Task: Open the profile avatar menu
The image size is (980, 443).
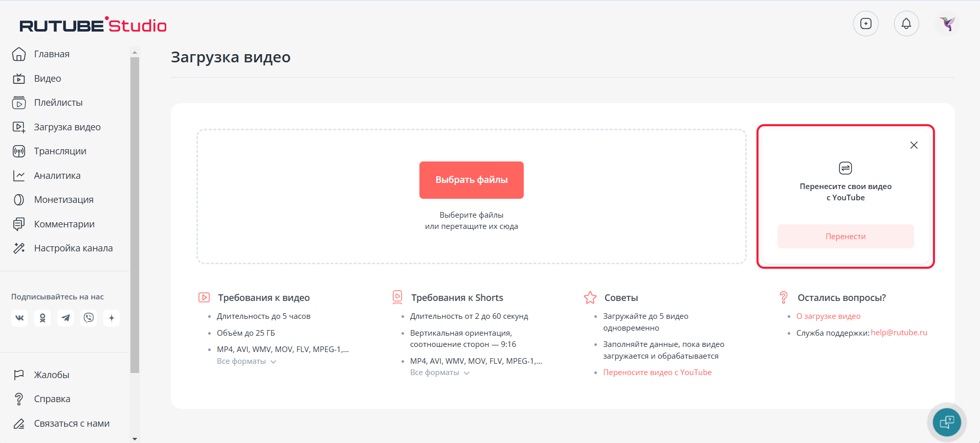Action: [947, 24]
